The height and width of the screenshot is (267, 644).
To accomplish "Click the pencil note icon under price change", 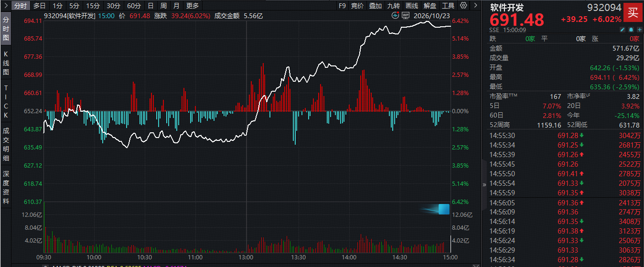I will (623, 30).
